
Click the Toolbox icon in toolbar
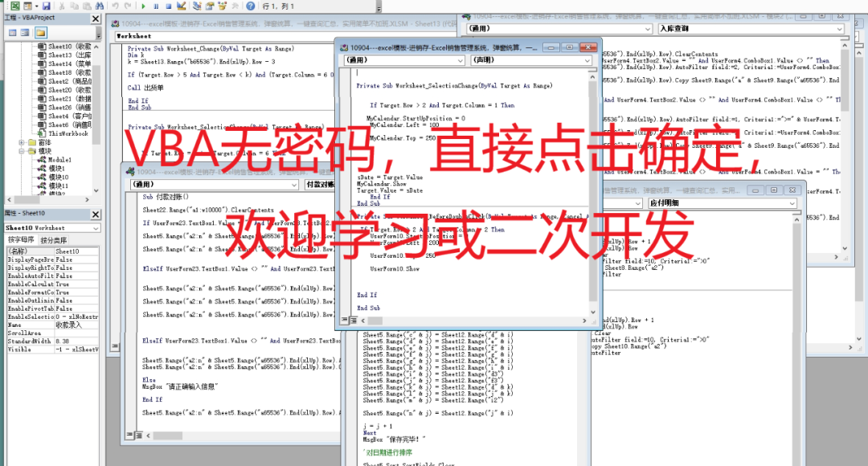pos(235,6)
